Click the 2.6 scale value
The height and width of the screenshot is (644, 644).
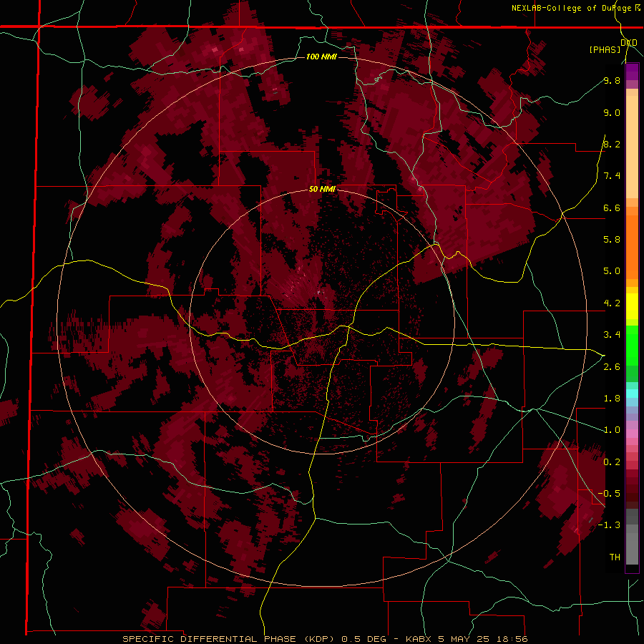(x=612, y=367)
